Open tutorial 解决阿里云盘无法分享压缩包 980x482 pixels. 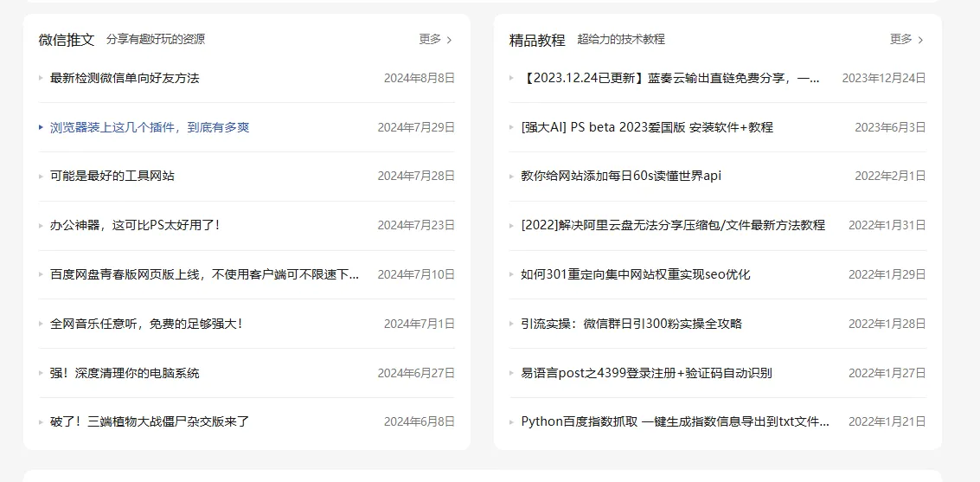673,224
